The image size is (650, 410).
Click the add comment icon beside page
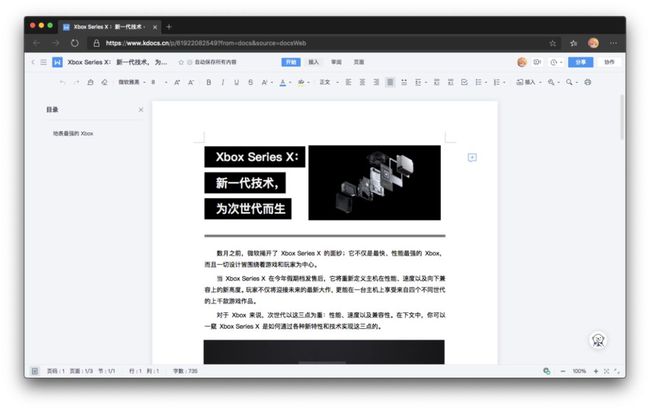[x=472, y=157]
